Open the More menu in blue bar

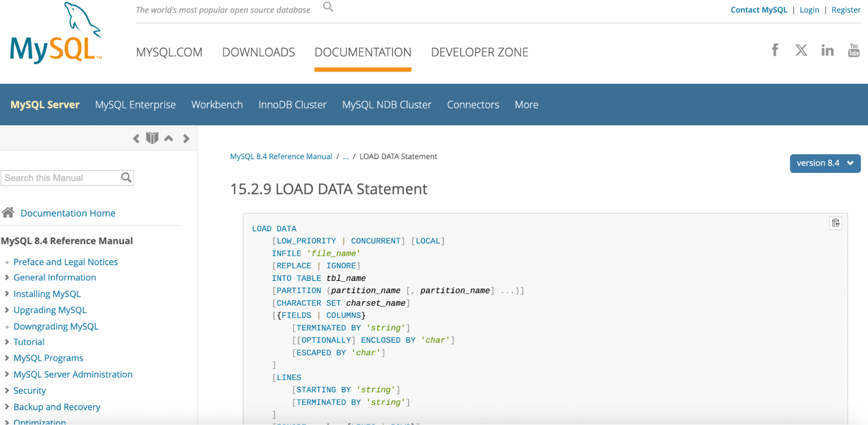point(527,105)
